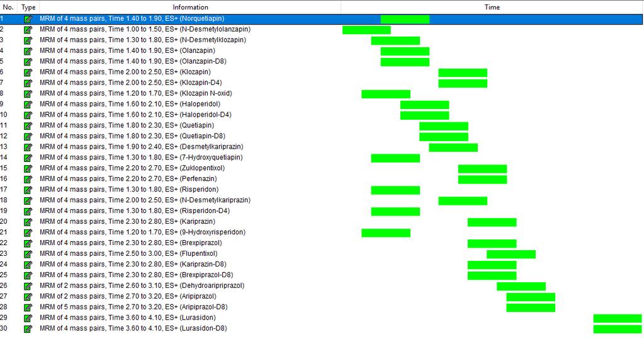Screen dimensions: 644x339
Task: Select the time bar for Flupentixol
Action: (x=511, y=255)
